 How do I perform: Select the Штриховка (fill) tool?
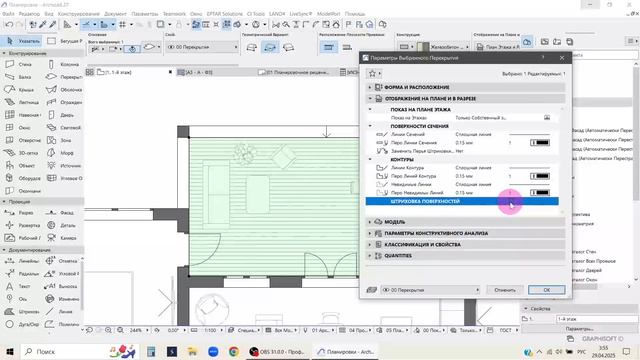click(x=22, y=311)
